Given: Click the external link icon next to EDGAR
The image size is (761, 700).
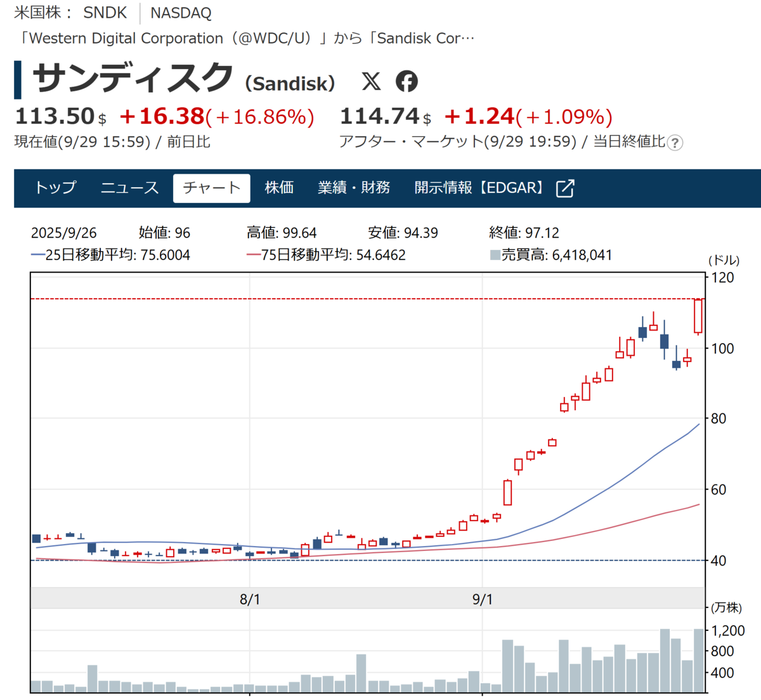Looking at the screenshot, I should coord(564,188).
